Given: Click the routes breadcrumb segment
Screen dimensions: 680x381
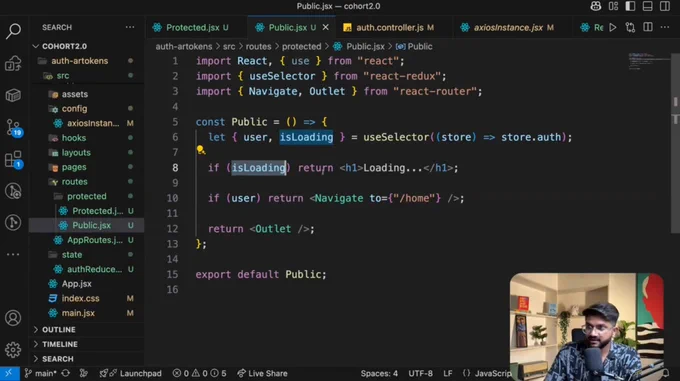Looking at the screenshot, I should (258, 46).
